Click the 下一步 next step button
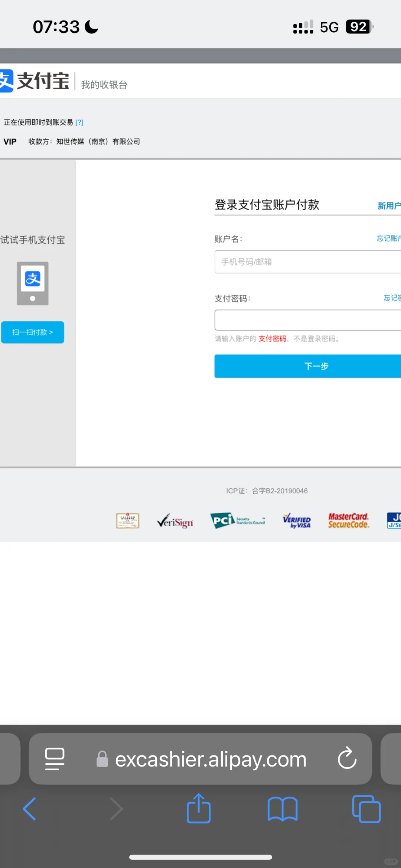 tap(308, 366)
